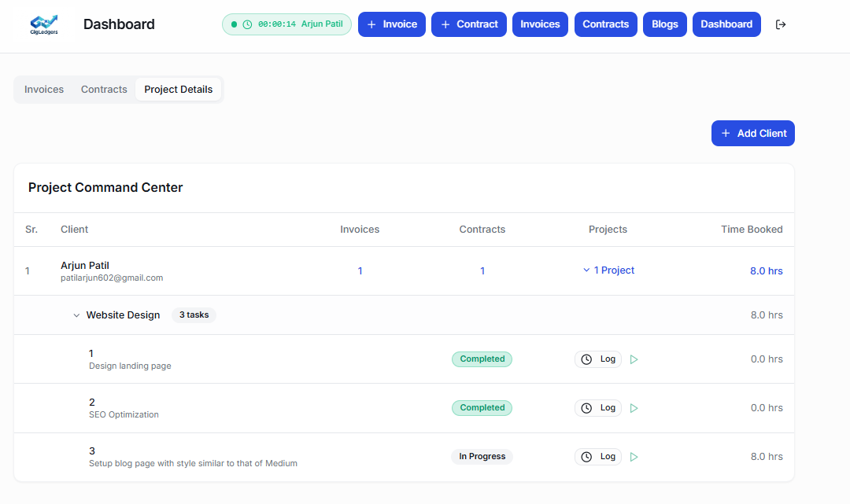Select the Project Details tab
Screen dimensions: 850x504
point(179,90)
